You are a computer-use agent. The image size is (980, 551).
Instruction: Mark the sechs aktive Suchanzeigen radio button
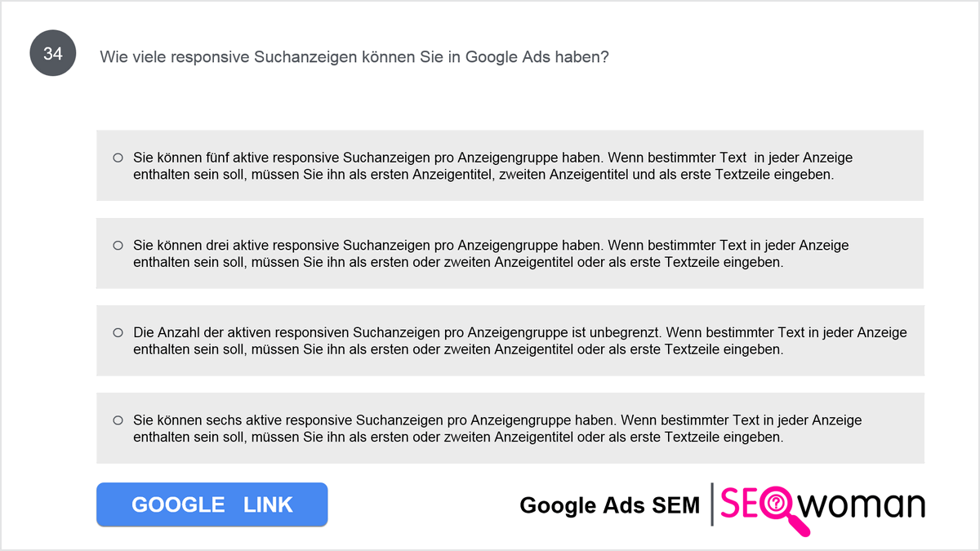click(x=118, y=420)
